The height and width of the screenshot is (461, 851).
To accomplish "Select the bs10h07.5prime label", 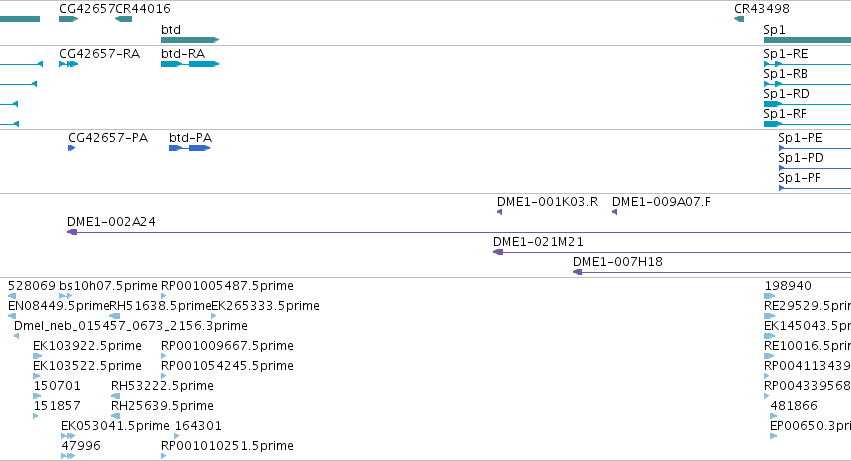I will [108, 286].
